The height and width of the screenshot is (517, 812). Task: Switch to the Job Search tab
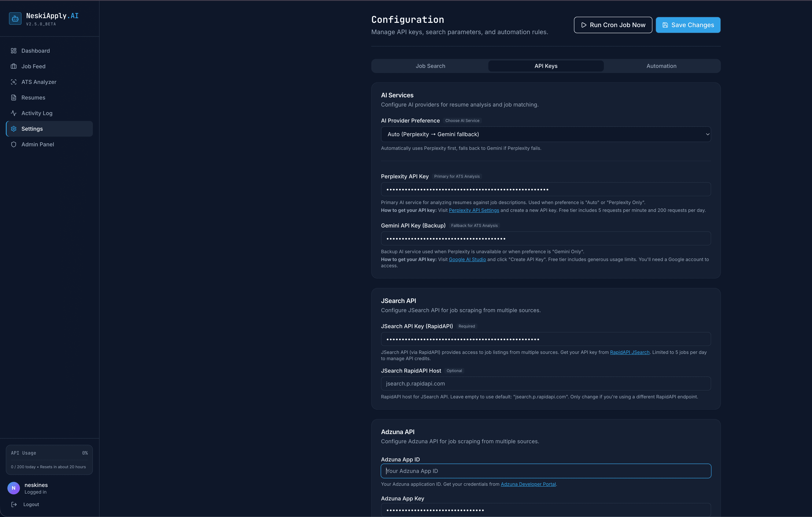pyautogui.click(x=430, y=66)
